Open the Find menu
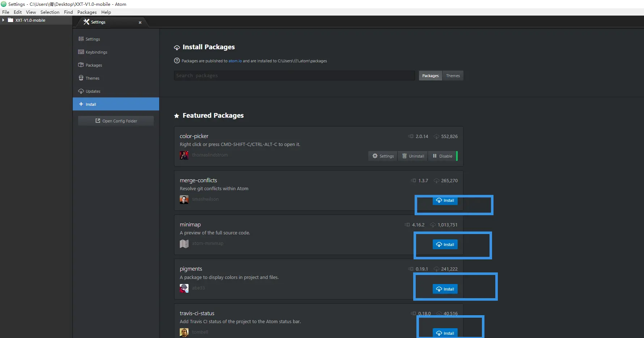Image resolution: width=644 pixels, height=338 pixels. 68,12
